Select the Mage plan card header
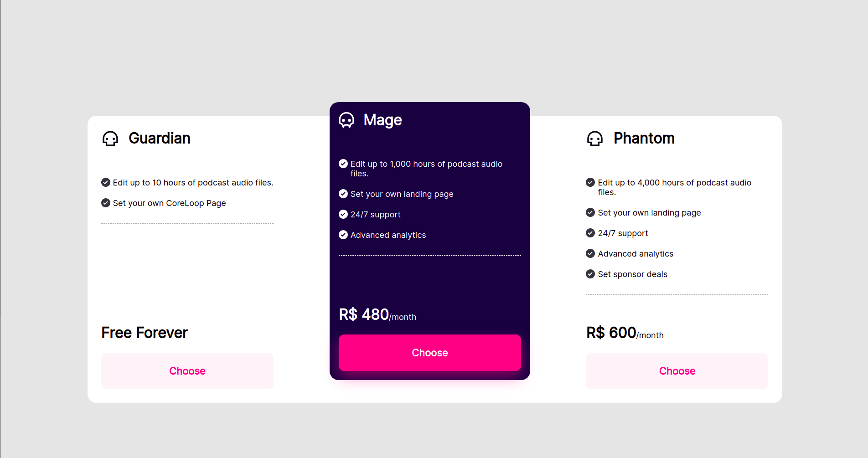Viewport: 868px width, 458px height. [x=382, y=120]
